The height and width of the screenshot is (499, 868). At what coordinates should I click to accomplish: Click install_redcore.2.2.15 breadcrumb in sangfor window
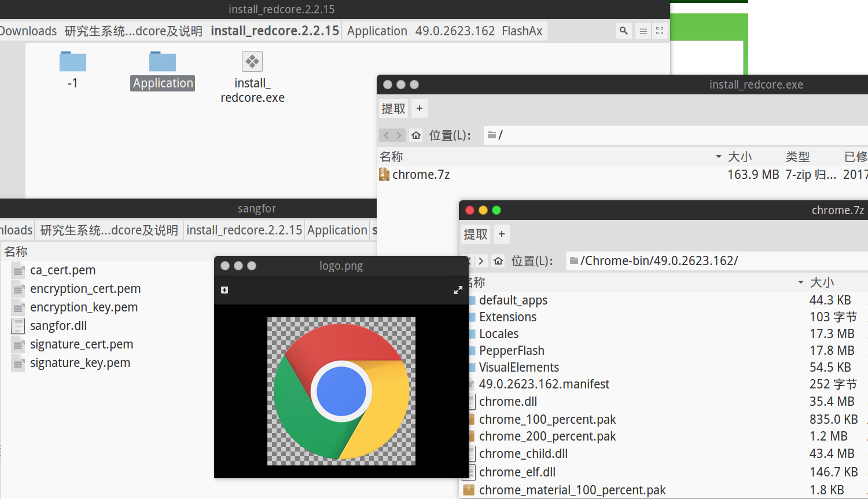[244, 230]
